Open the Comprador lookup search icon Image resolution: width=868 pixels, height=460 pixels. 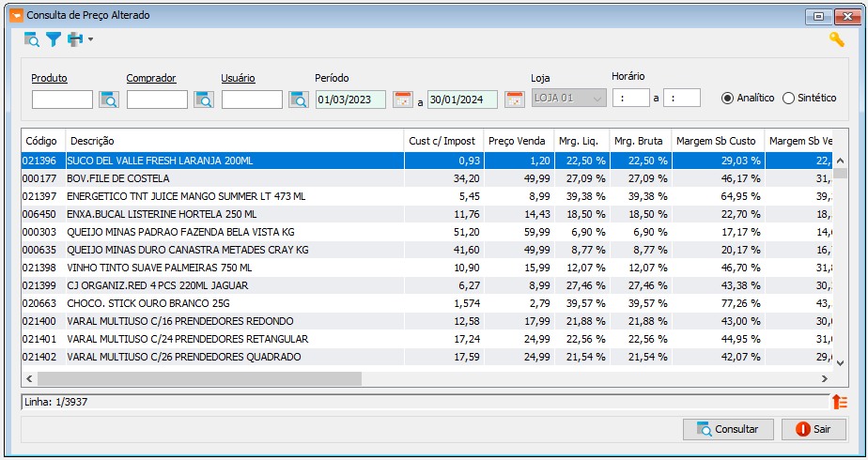point(204,100)
